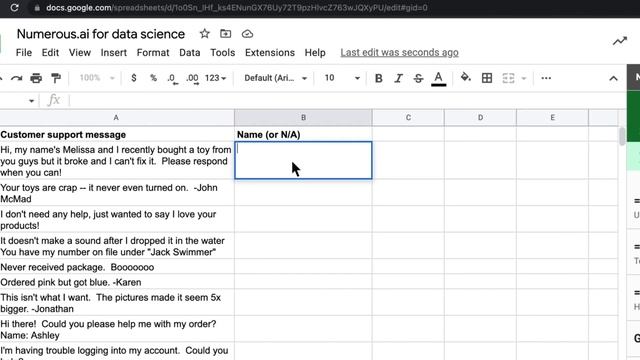Screen dimensions: 640x360
Task: Select the 'Jack Swimmer' message cell
Action: tap(117, 246)
